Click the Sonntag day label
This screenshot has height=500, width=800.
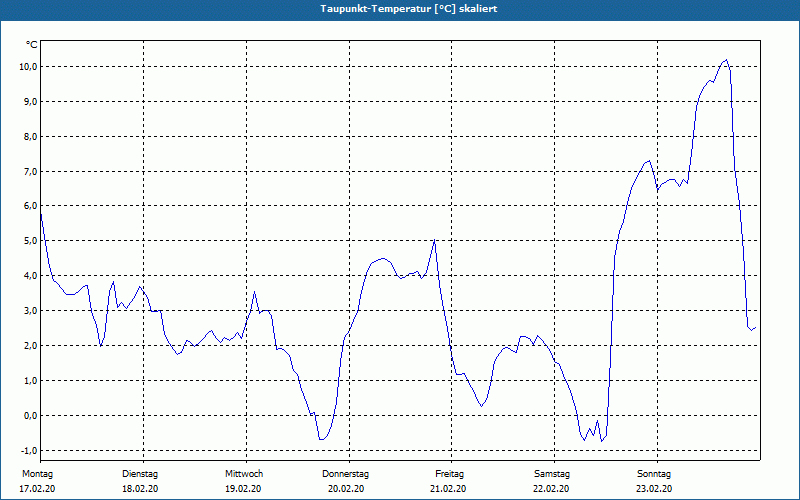[654, 474]
